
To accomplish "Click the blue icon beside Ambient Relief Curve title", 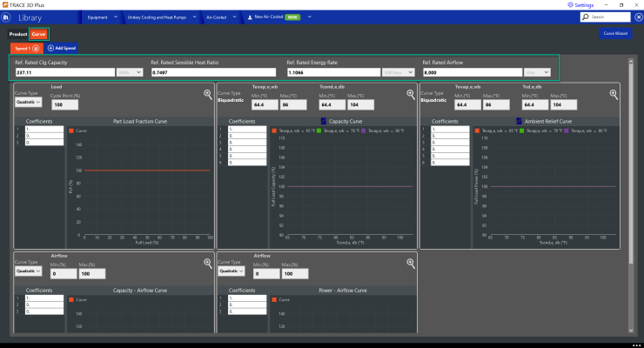I will [519, 121].
